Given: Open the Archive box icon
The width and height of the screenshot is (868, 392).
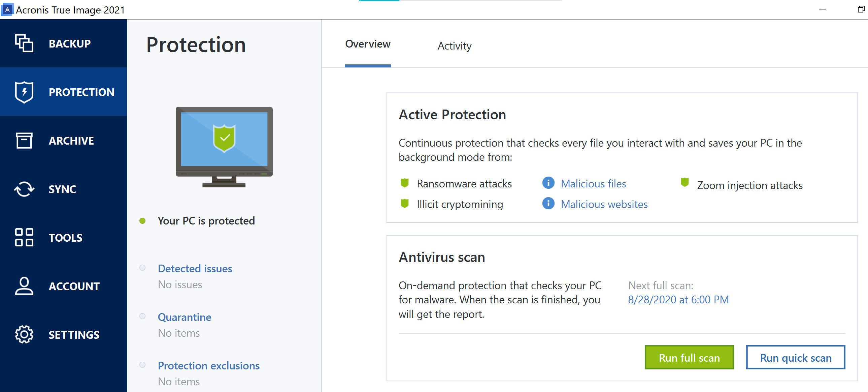Looking at the screenshot, I should tap(24, 140).
